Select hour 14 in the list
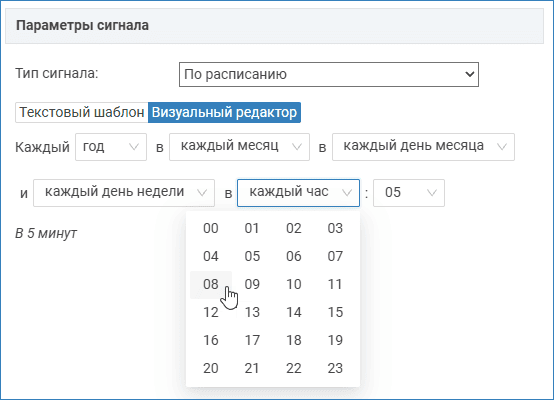554x400 pixels. (x=294, y=313)
